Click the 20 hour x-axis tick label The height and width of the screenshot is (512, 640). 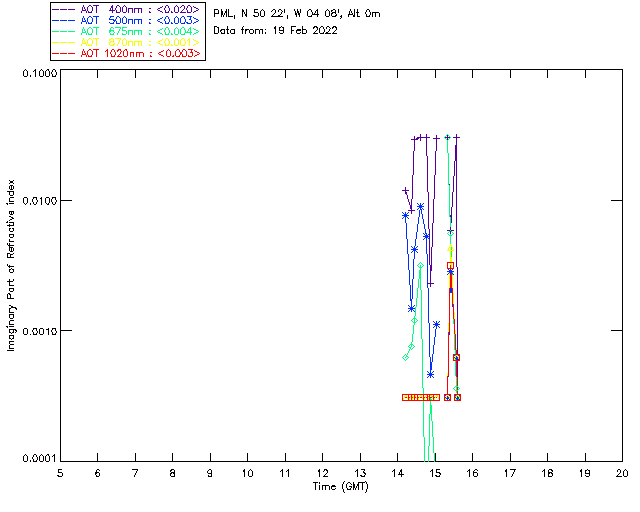click(622, 474)
